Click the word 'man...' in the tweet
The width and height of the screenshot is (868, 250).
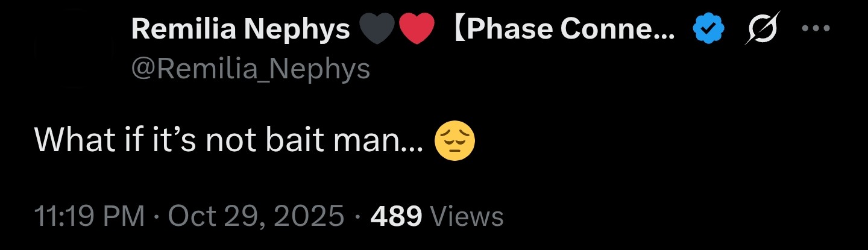(x=382, y=142)
